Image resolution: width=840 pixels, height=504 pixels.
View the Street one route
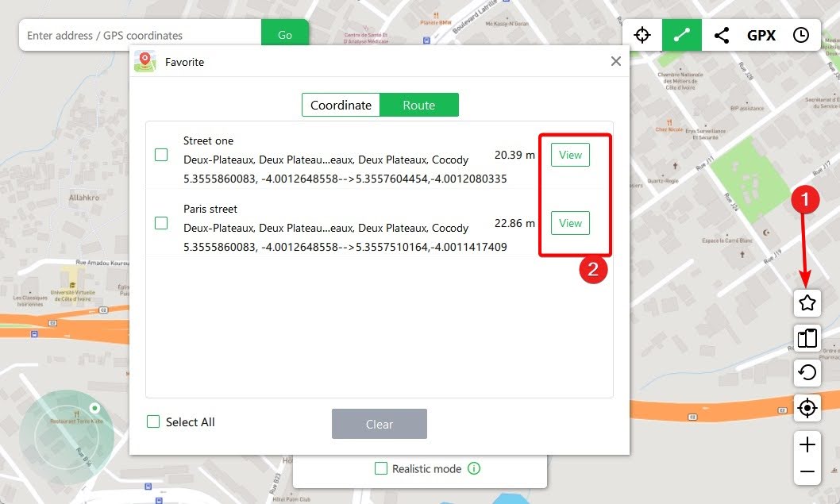pos(569,155)
